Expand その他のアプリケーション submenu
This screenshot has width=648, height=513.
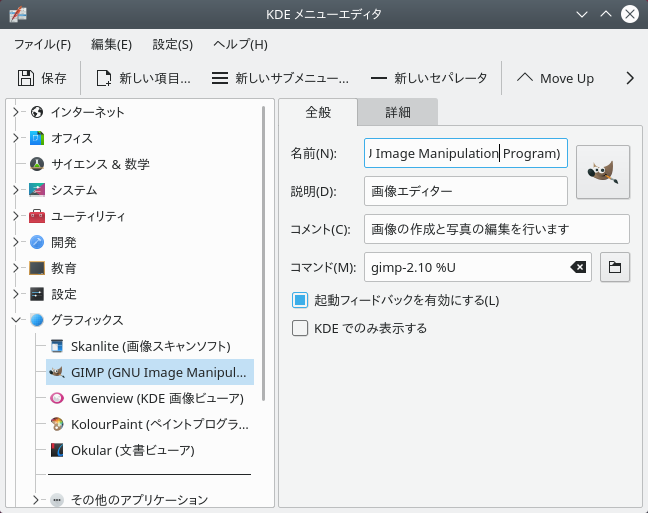(x=36, y=500)
